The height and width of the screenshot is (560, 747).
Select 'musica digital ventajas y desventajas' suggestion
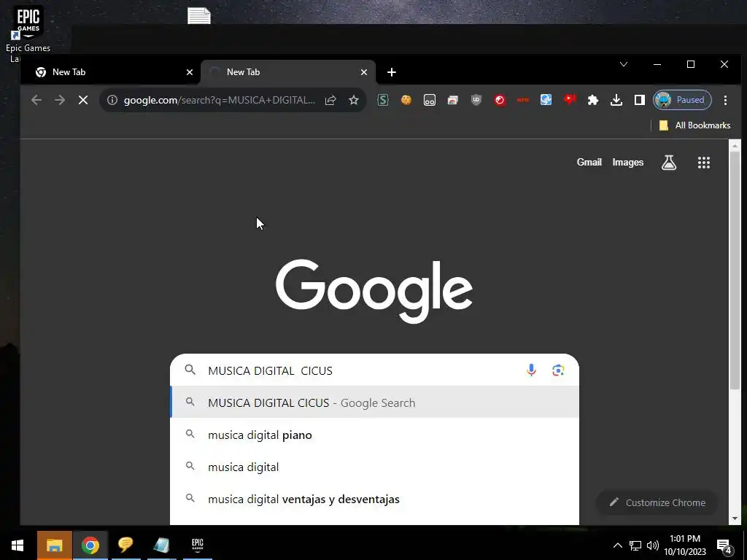pos(374,499)
